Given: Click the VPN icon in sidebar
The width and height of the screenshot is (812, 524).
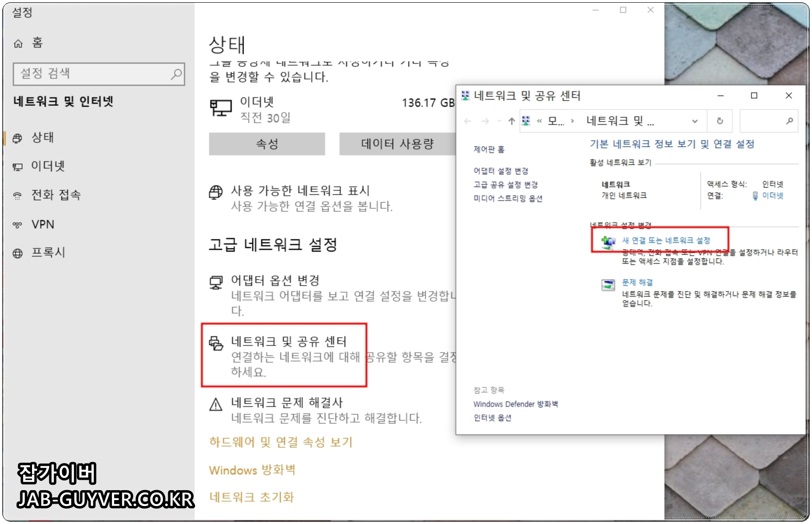Looking at the screenshot, I should (18, 225).
